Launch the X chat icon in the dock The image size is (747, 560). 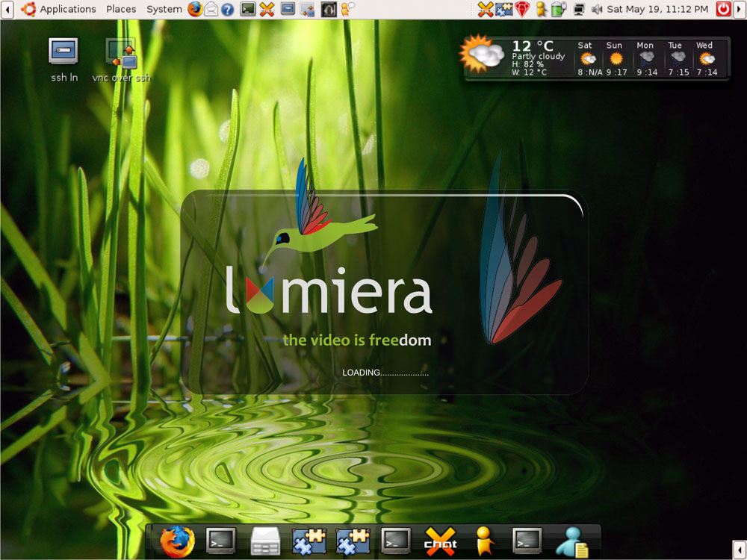(x=440, y=541)
